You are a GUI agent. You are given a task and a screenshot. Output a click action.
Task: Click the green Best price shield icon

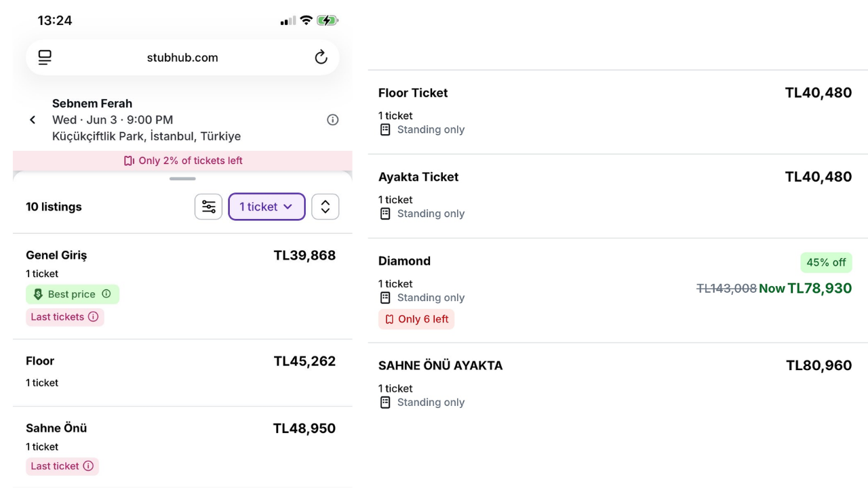(x=38, y=294)
